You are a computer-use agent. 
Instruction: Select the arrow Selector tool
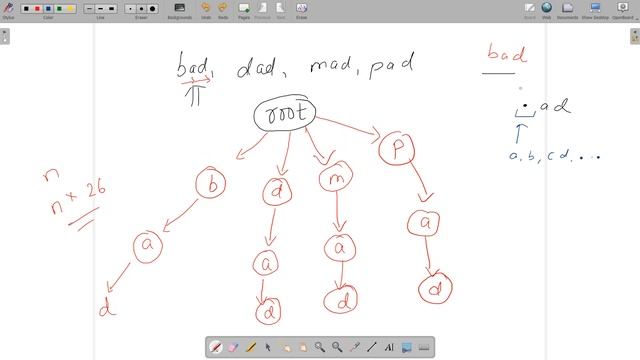tap(268, 347)
